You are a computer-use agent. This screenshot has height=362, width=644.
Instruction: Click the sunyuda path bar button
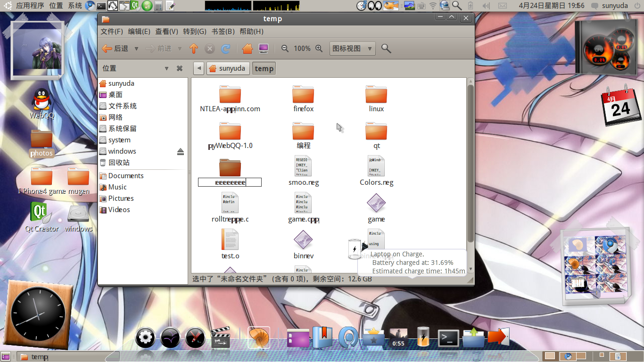tap(227, 68)
